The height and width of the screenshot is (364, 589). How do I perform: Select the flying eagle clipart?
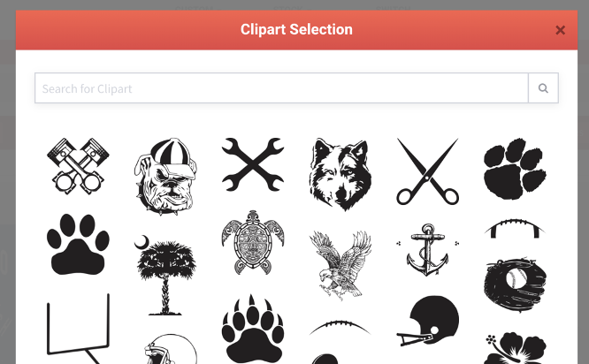(340, 266)
